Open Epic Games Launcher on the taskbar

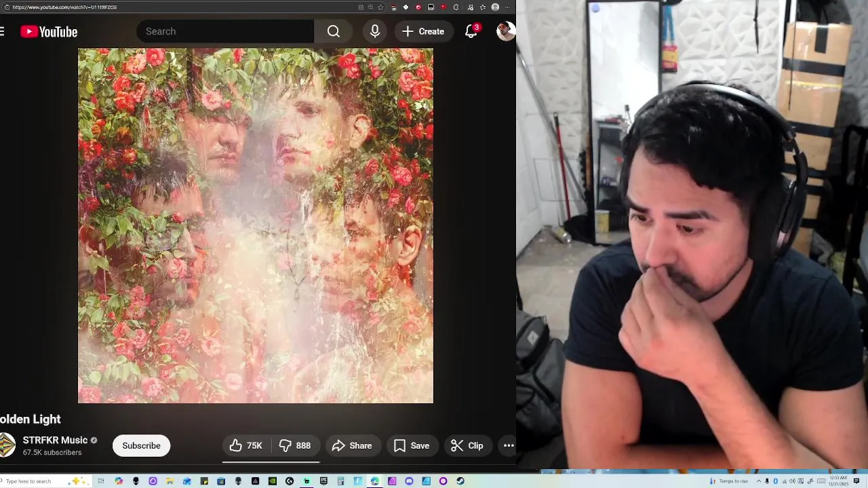(x=323, y=481)
